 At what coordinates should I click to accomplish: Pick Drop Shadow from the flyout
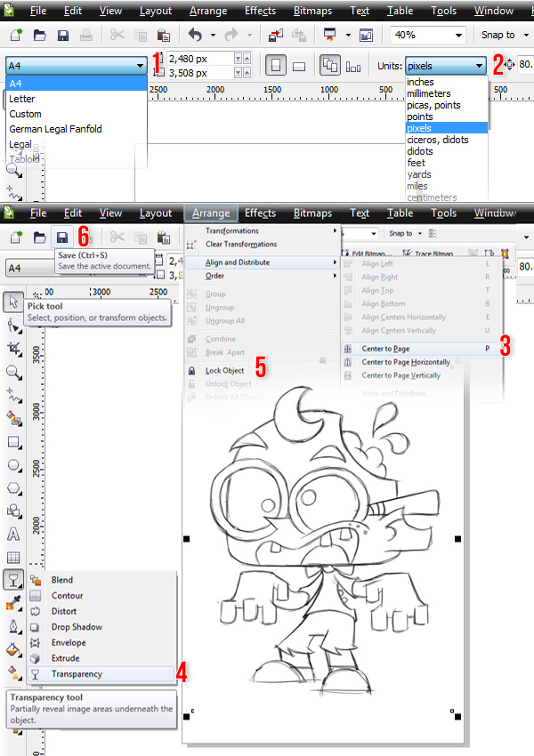click(x=101, y=627)
